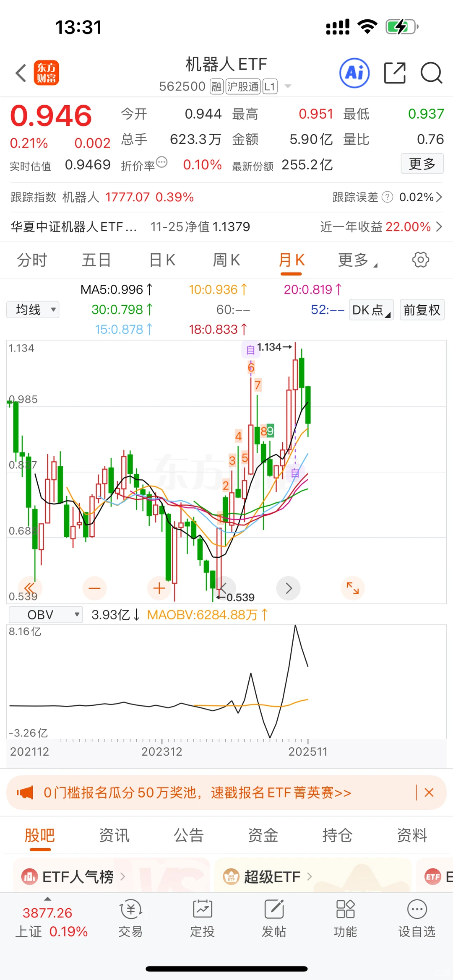This screenshot has width=453, height=980.
Task: Open 华夏中证机器人ETF fund info
Action: pos(74,227)
